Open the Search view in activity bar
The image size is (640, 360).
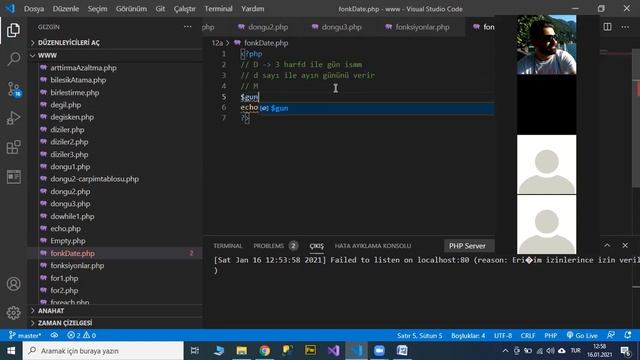(x=13, y=59)
